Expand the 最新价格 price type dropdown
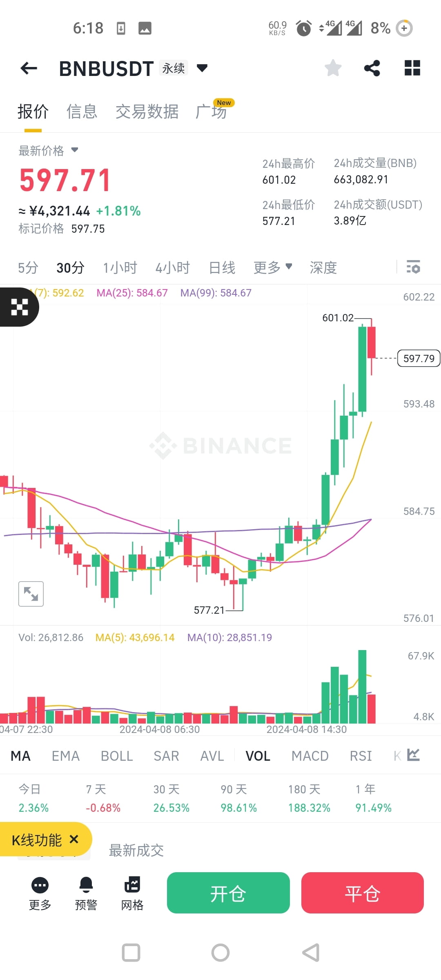Image resolution: width=441 pixels, height=980 pixels. (75, 150)
